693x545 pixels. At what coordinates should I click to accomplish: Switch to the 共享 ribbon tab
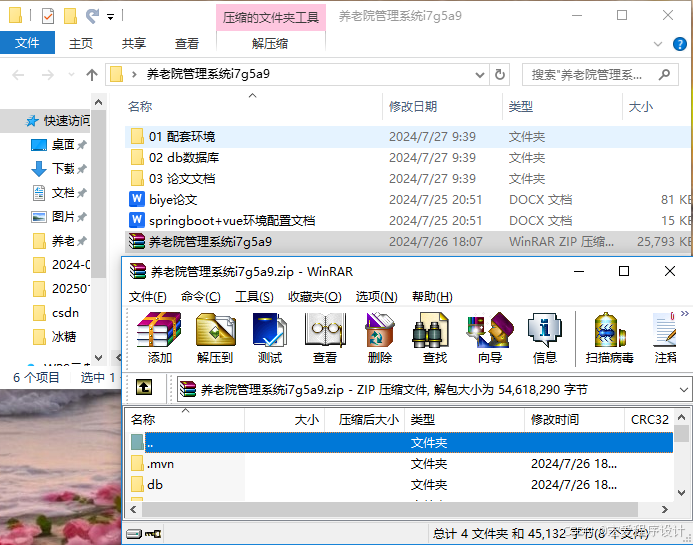click(x=134, y=43)
